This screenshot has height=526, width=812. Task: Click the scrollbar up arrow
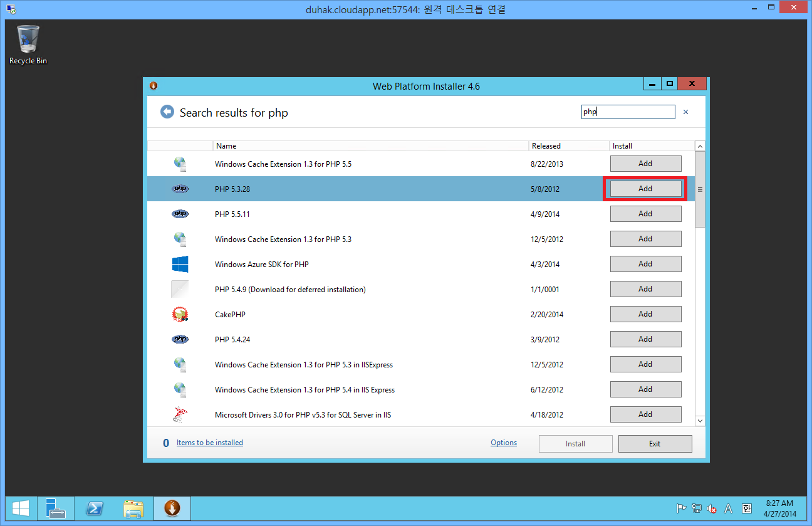pos(700,146)
